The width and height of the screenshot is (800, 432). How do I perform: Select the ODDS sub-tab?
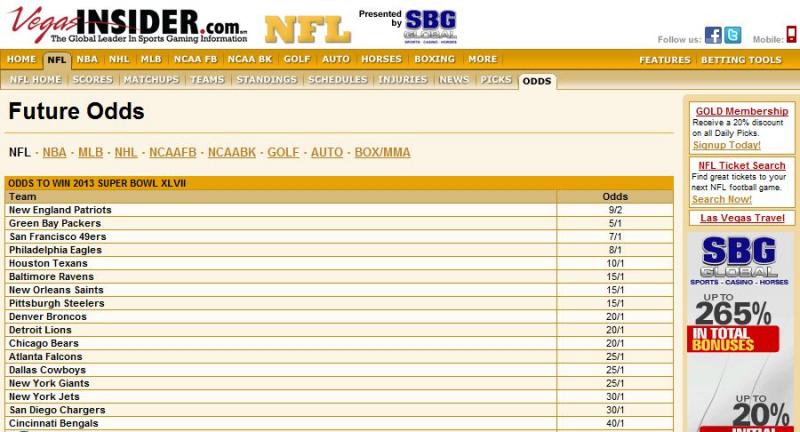pos(537,81)
